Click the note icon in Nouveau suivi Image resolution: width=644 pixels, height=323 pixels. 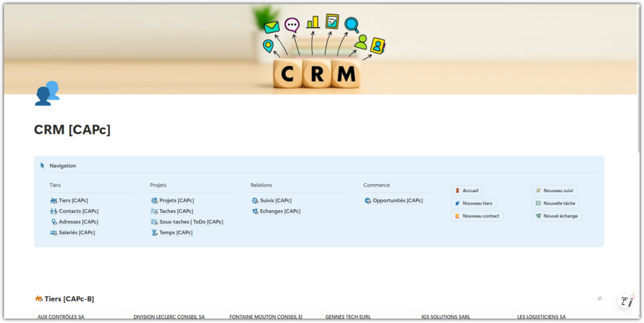pyautogui.click(x=538, y=191)
